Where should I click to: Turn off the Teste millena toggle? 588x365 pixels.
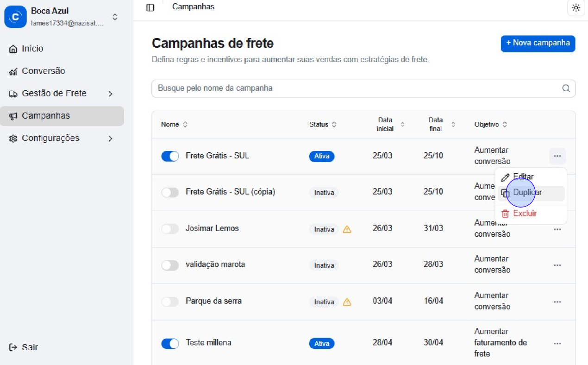[170, 344]
